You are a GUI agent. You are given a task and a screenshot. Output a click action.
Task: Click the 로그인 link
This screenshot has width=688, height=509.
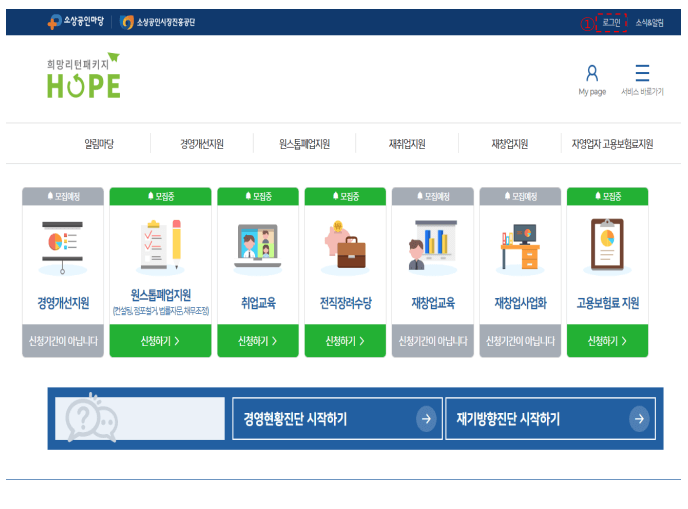click(x=611, y=22)
